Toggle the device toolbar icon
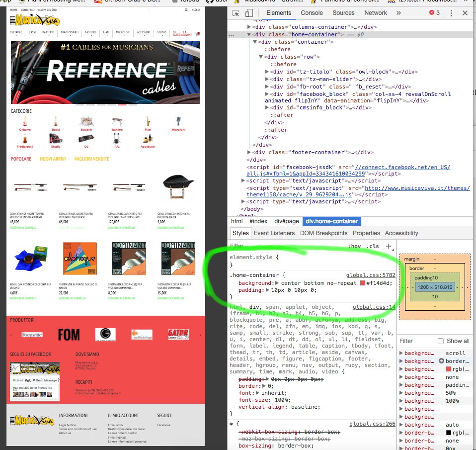The image size is (476, 450). coord(249,13)
